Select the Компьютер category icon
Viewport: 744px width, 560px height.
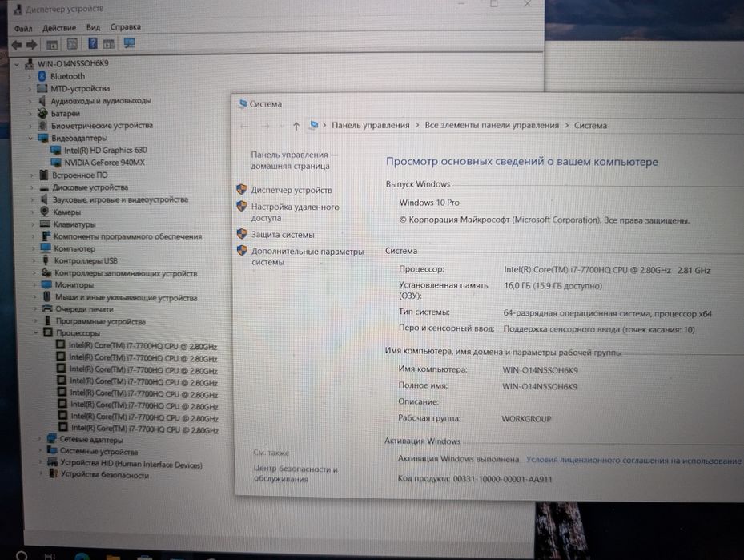46,248
